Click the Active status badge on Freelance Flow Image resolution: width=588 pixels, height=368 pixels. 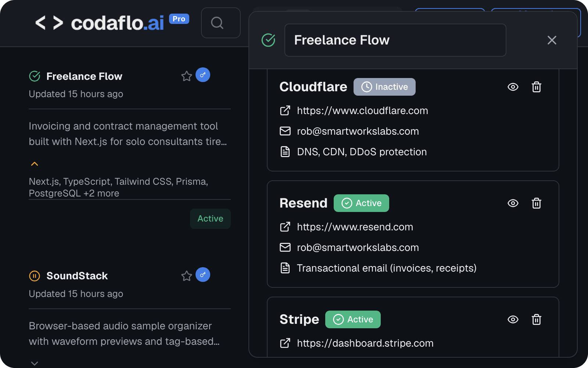tap(210, 219)
